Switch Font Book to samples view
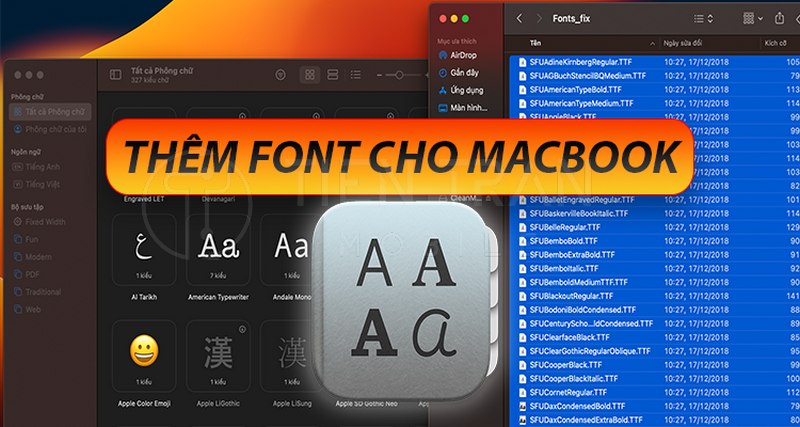This screenshot has width=800, height=427. pos(333,75)
